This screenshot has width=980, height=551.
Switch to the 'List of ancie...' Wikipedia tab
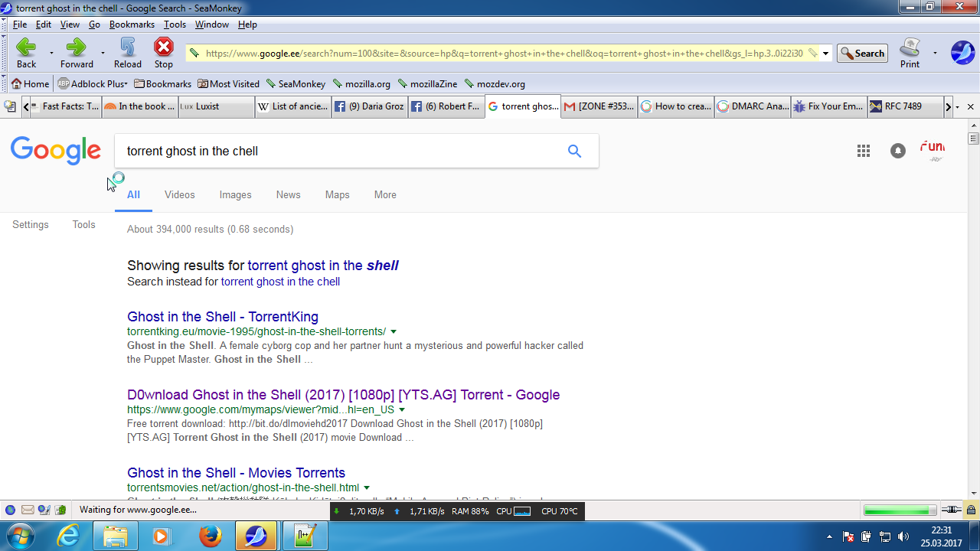(292, 106)
